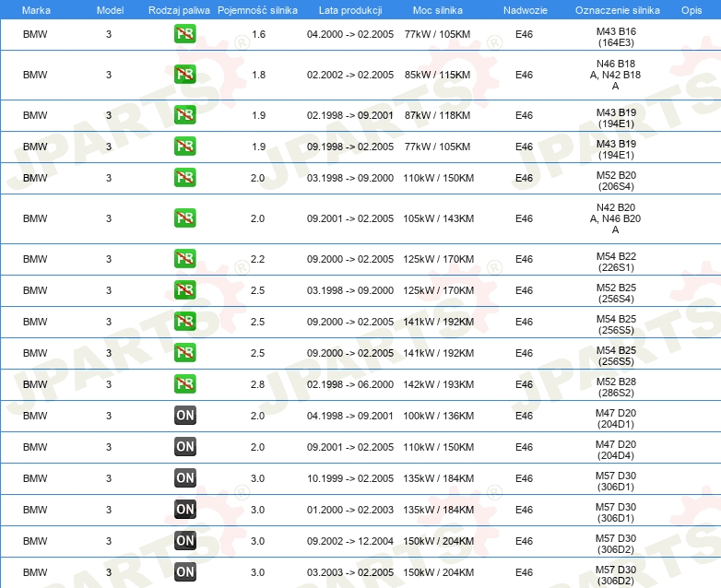
Task: Click the 1.6 engine capacity cell
Action: [x=258, y=34]
